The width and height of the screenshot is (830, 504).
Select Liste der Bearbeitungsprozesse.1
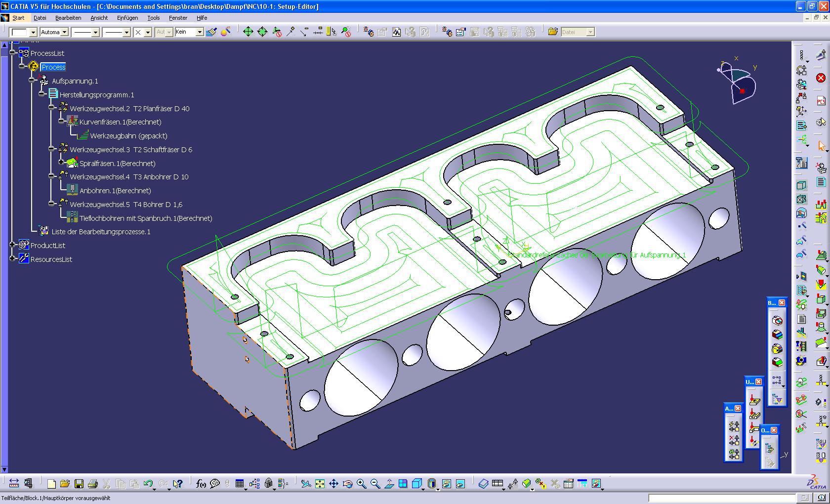[x=101, y=232]
